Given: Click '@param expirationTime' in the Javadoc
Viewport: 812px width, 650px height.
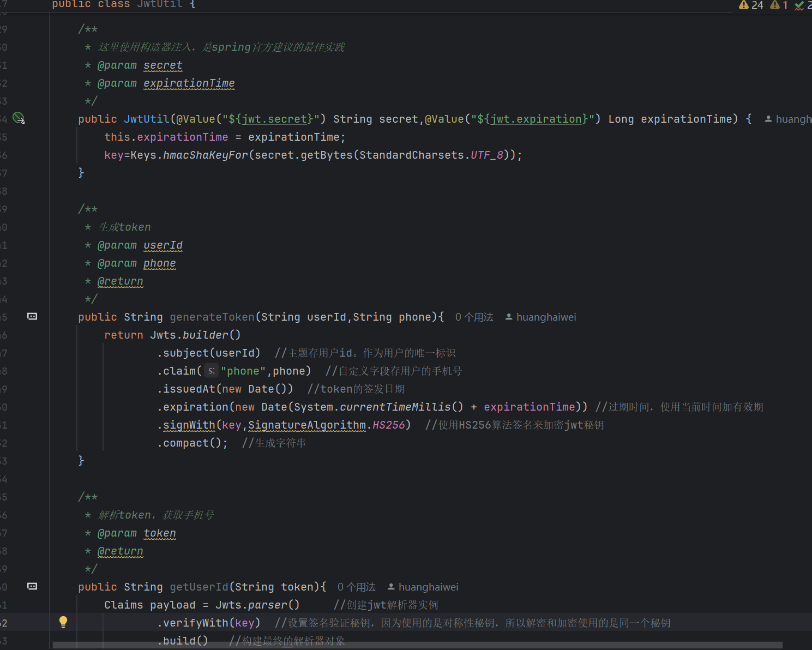Looking at the screenshot, I should [x=166, y=83].
